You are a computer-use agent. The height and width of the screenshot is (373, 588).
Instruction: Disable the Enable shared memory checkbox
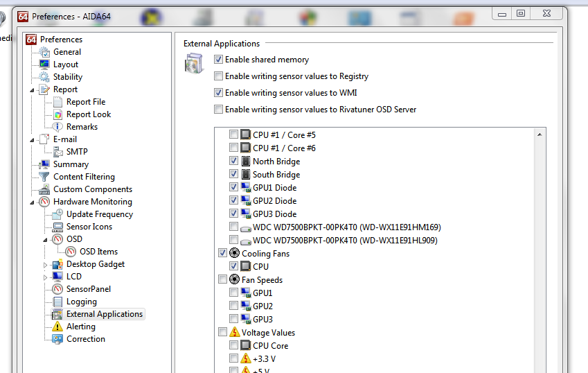(x=219, y=60)
